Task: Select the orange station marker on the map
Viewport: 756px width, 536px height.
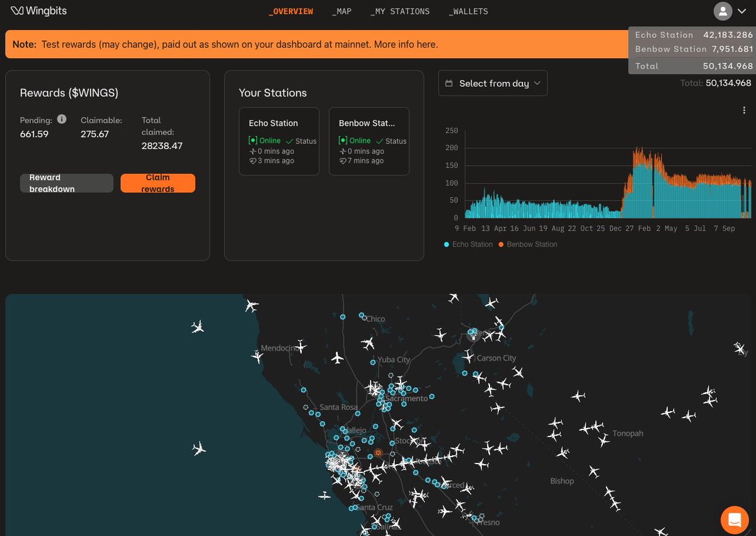Action: coord(378,453)
